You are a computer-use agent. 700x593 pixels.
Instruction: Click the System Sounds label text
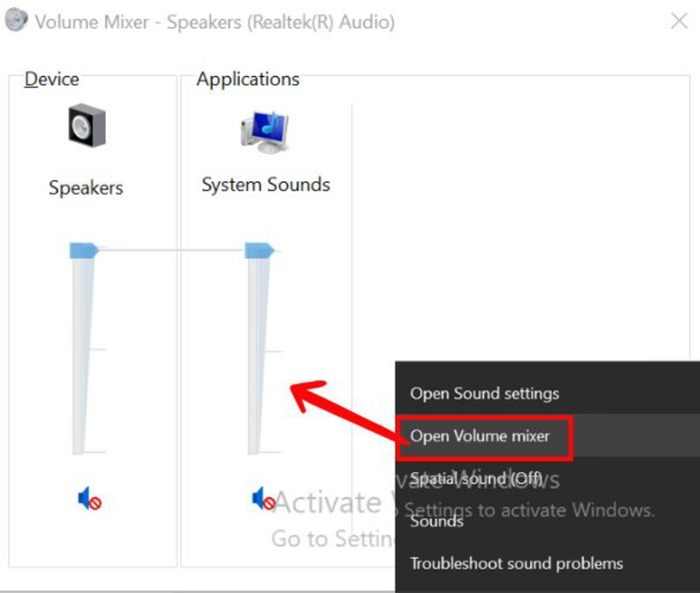(x=265, y=185)
